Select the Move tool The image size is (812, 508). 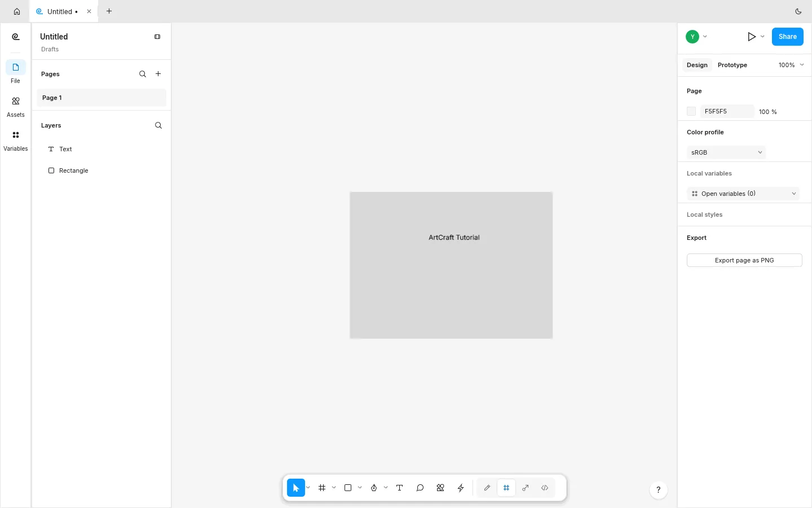(x=296, y=488)
